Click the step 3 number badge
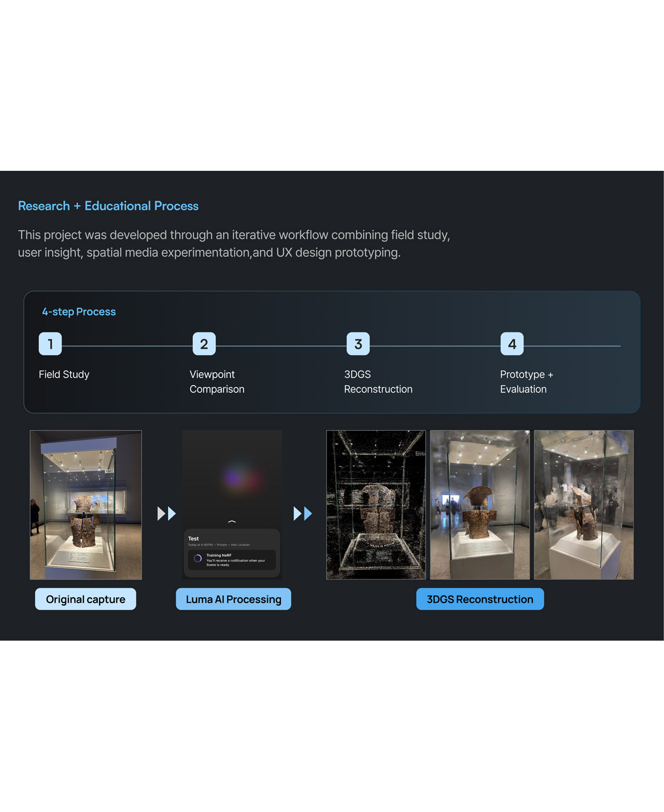The height and width of the screenshot is (812, 664). click(358, 344)
